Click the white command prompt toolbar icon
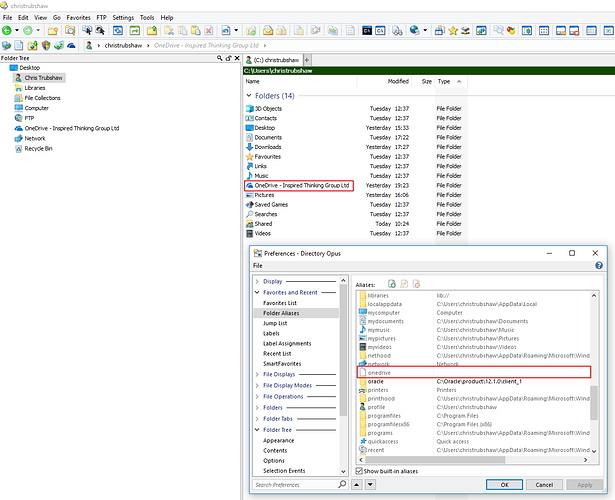The height and width of the screenshot is (500, 615). (x=380, y=30)
